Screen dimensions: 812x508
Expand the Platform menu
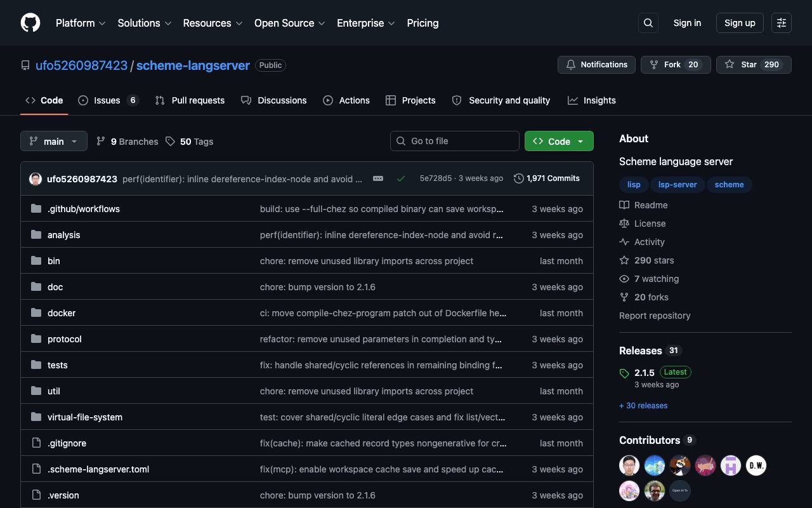(81, 23)
